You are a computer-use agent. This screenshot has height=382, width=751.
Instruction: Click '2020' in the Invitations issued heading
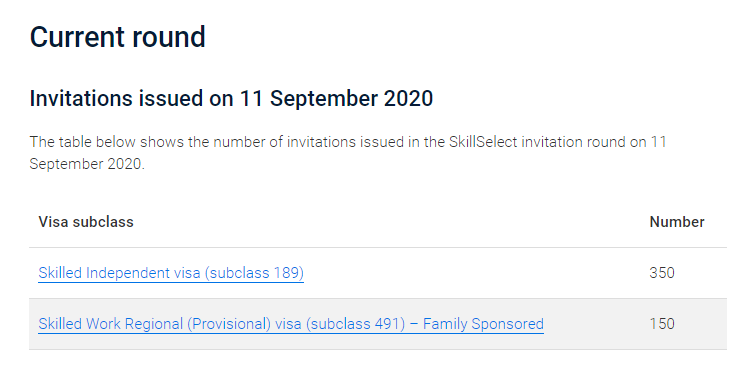point(409,99)
